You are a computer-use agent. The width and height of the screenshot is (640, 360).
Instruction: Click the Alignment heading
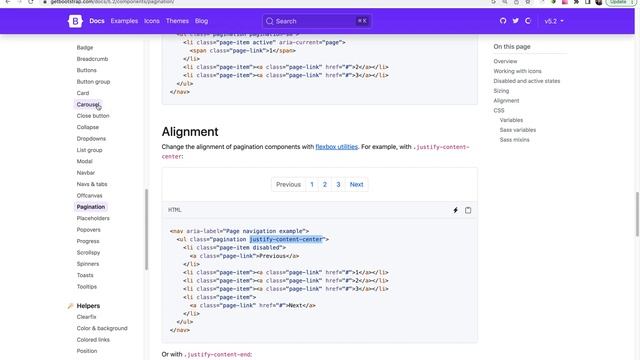click(190, 132)
